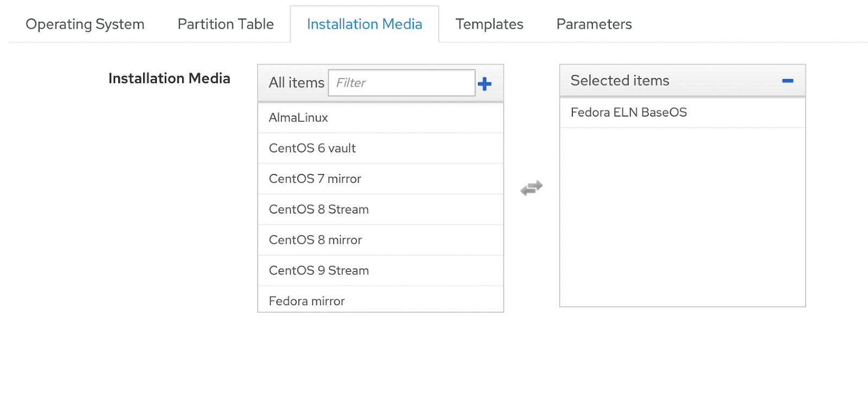Open the Parameters tab
868x406 pixels.
pos(594,24)
